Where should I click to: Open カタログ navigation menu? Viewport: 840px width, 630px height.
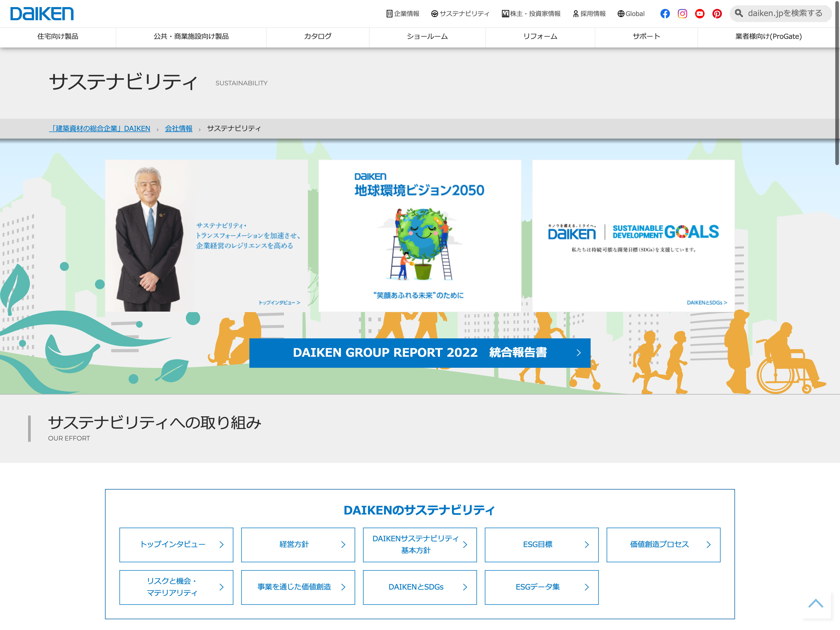(x=317, y=36)
